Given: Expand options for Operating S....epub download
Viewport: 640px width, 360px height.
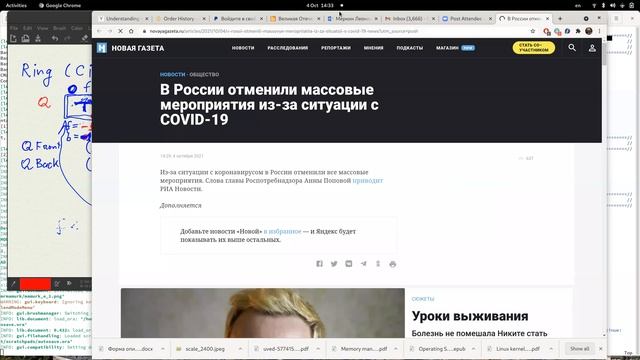Looking at the screenshot, I should point(473,349).
